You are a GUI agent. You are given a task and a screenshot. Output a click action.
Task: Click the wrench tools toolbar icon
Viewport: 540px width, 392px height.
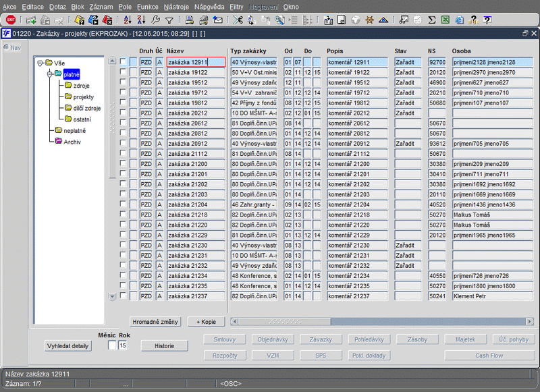[x=156, y=20]
